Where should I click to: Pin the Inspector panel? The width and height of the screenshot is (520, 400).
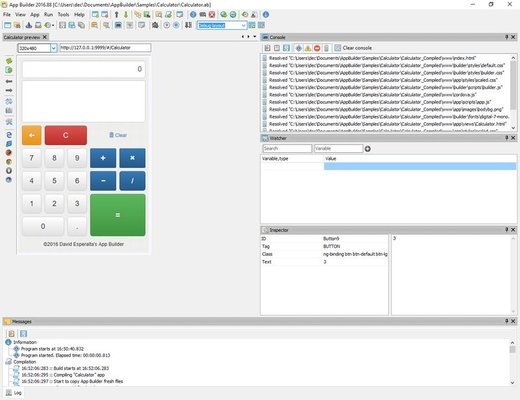pos(507,230)
